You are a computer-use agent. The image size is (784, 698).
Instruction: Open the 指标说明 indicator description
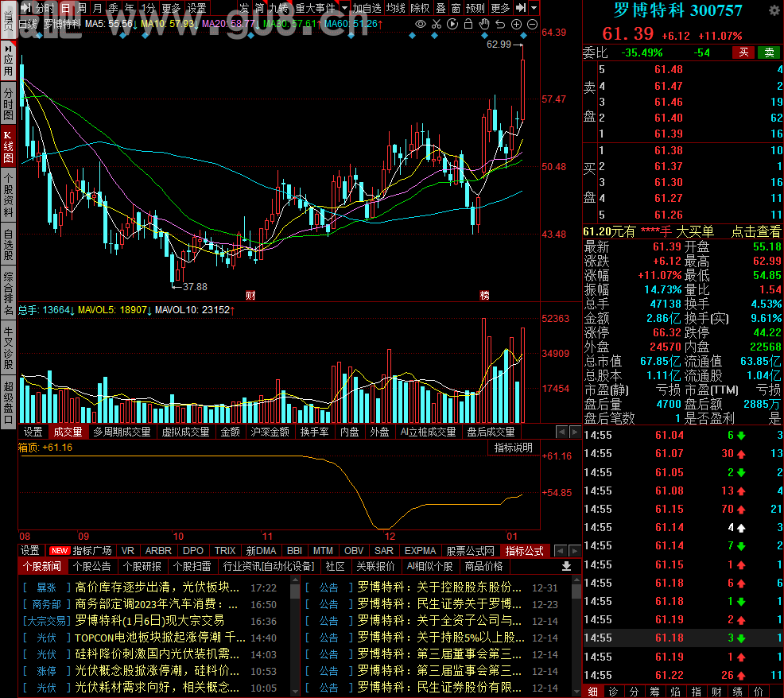(514, 448)
